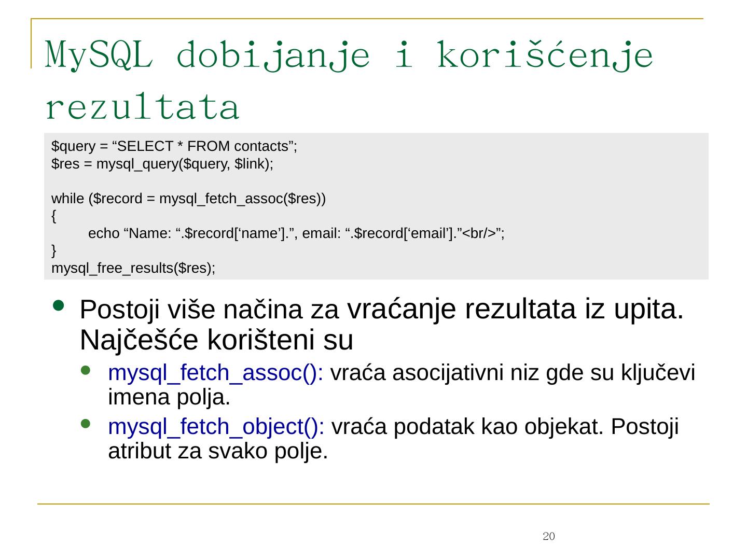The height and width of the screenshot is (560, 747).
Task: Click the blue text "mysql_fetch_assoc():" in the bullet list
Action: point(216,373)
